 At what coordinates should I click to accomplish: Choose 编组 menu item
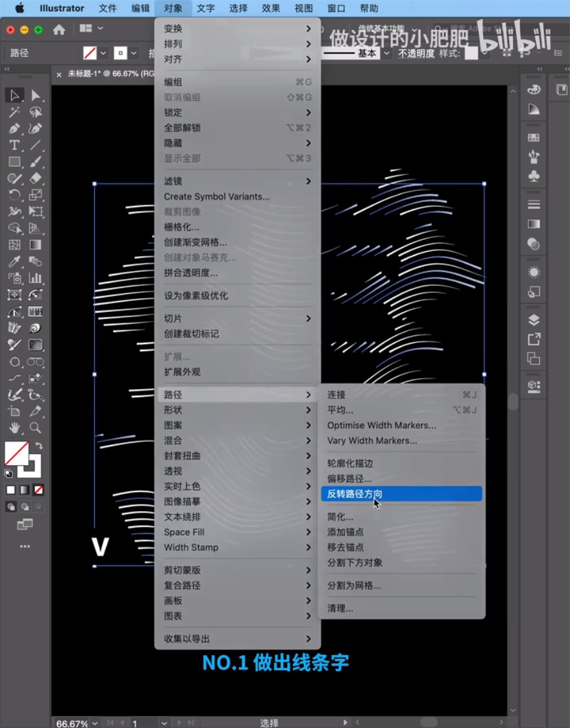[237, 82]
